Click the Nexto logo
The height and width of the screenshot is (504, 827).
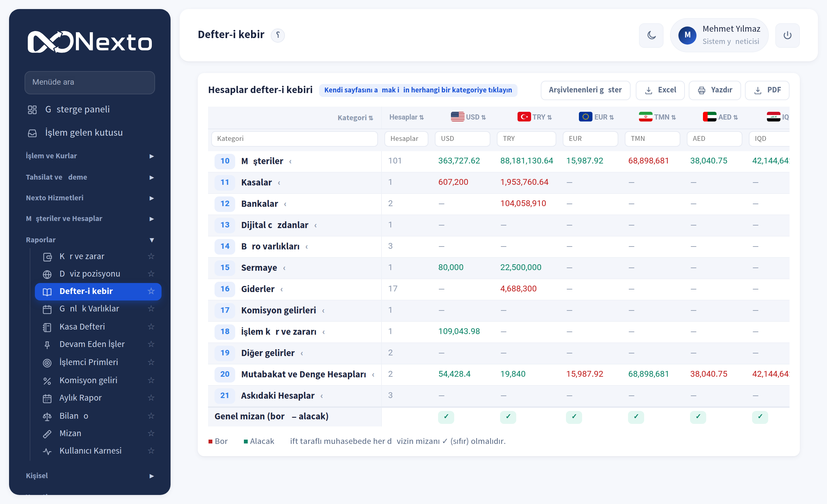89,42
